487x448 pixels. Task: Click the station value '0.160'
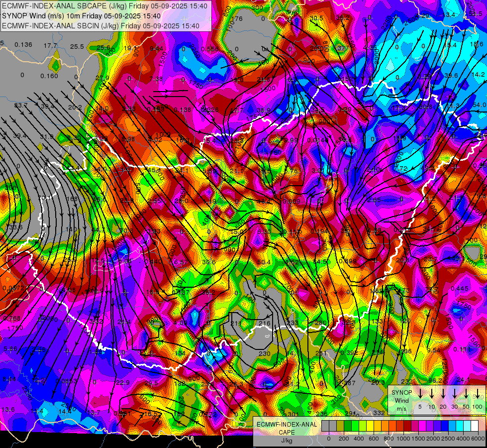coord(49,76)
